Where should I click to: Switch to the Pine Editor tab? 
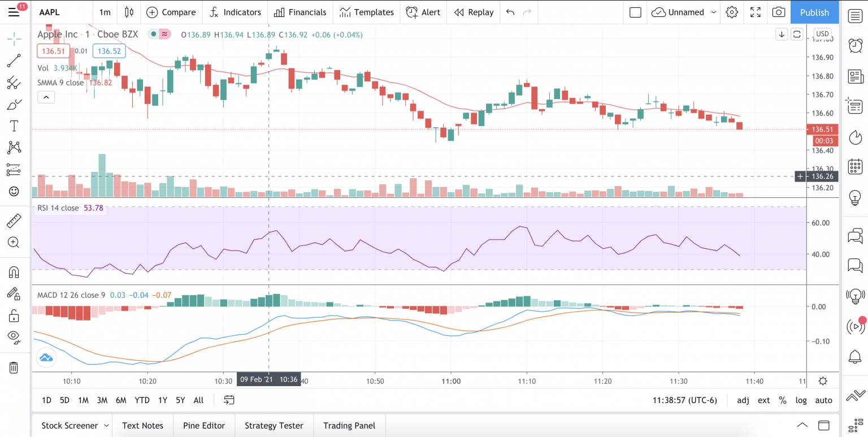(x=204, y=425)
